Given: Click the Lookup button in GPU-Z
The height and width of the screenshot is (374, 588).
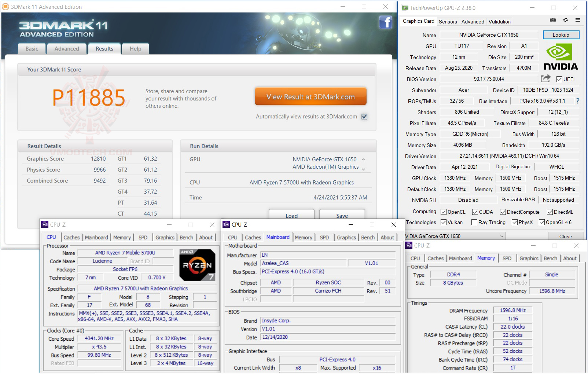Looking at the screenshot, I should click(x=561, y=35).
